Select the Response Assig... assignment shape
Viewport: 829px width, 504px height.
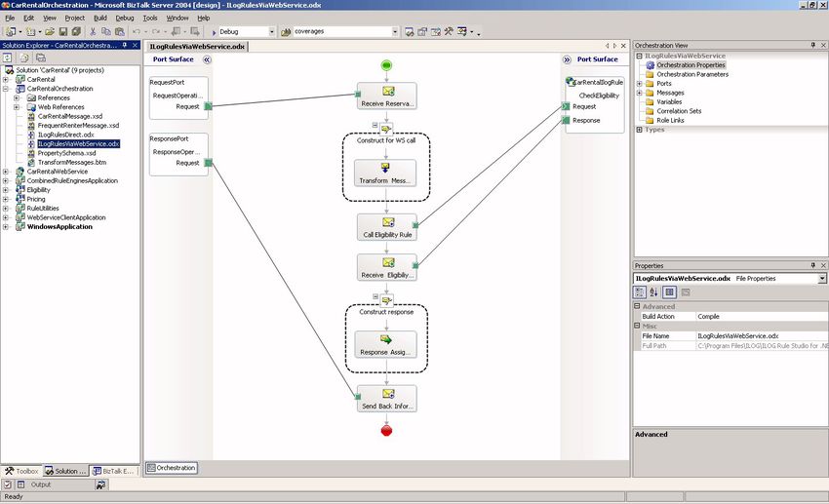(385, 344)
